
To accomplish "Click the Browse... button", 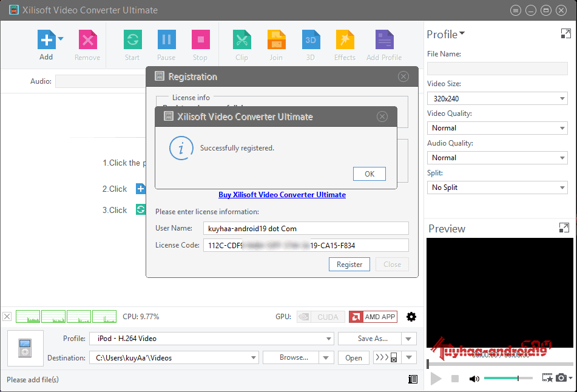I will [x=291, y=358].
